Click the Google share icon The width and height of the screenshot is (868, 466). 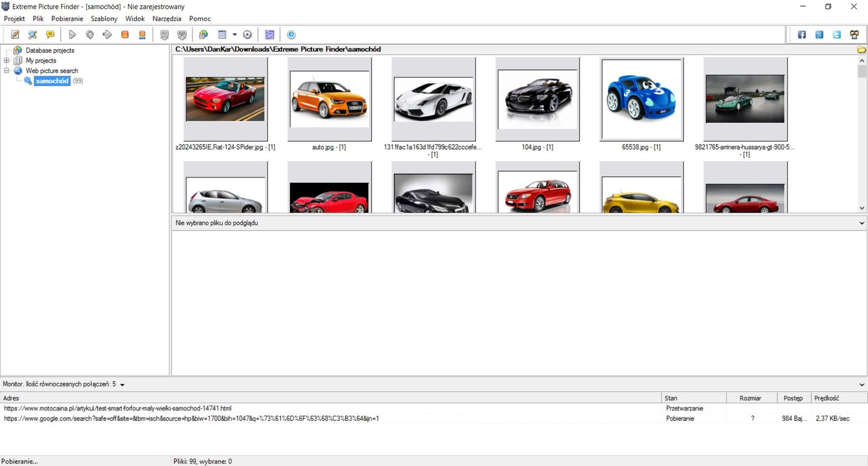click(819, 35)
